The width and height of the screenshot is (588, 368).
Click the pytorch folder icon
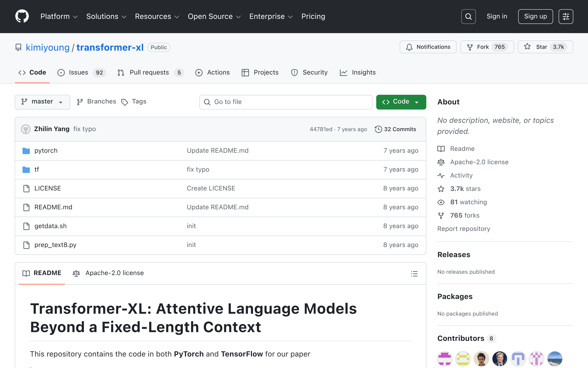pos(26,151)
